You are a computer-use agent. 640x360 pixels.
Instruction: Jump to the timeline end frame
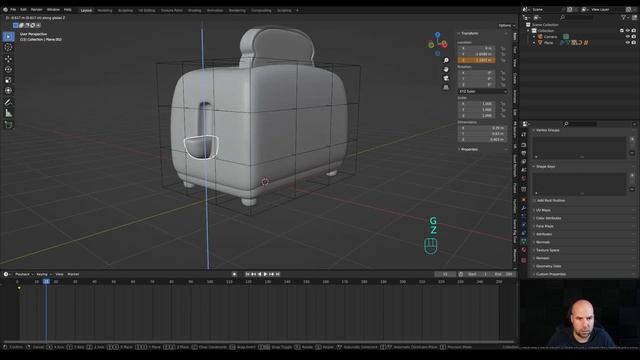pyautogui.click(x=278, y=274)
